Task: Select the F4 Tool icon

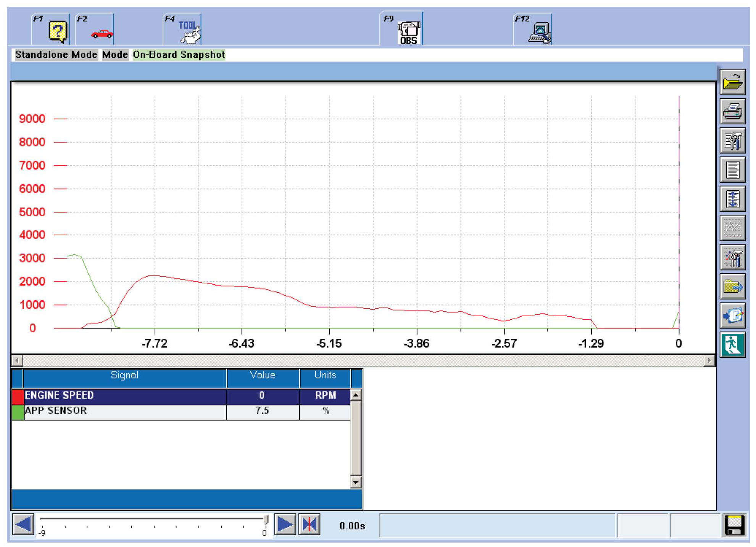Action: [x=189, y=31]
